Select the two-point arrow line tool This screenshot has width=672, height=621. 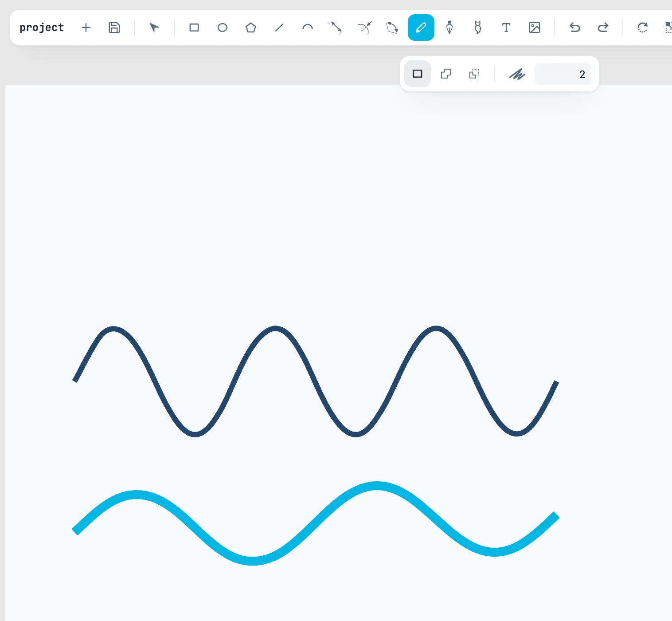335,28
